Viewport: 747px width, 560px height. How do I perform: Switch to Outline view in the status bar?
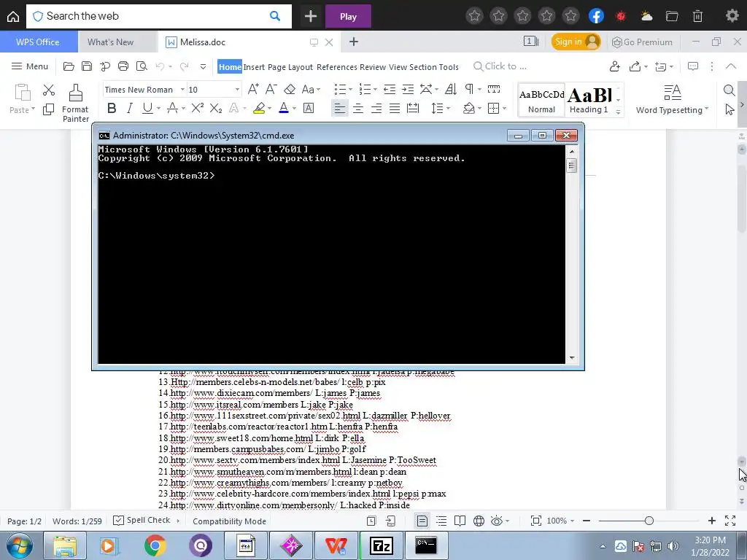(x=441, y=521)
